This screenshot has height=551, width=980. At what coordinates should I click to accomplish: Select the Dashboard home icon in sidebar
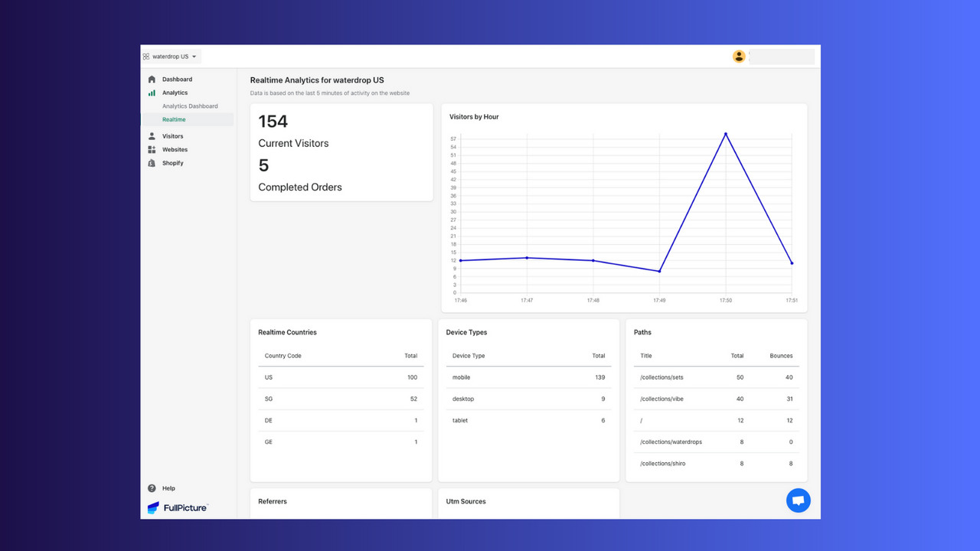pos(152,79)
